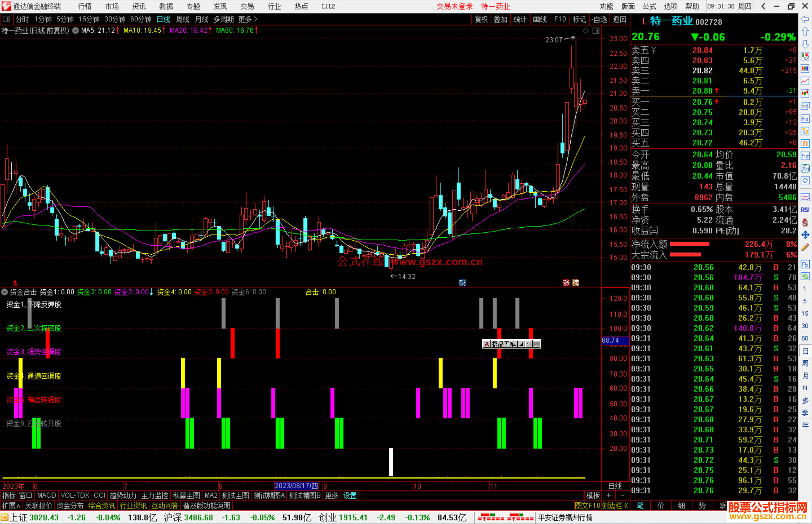The image size is (812, 524).
Task: Click the f(x) formula sidebar icon
Action: tap(805, 169)
